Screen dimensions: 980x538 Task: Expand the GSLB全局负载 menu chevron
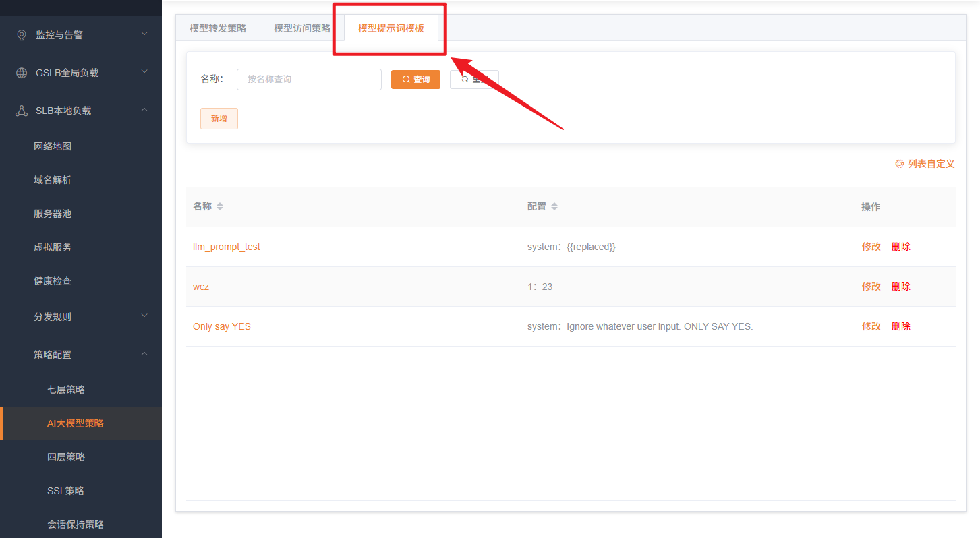(144, 71)
